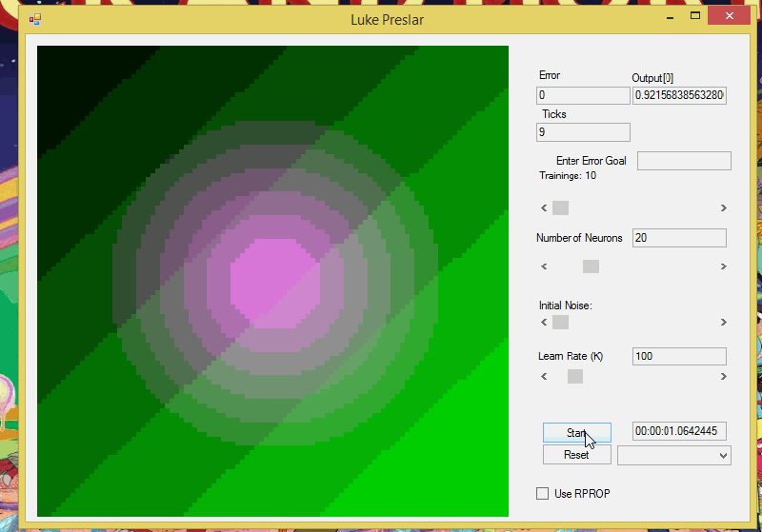Click the elapsed time field
Image resolution: width=762 pixels, height=532 pixels.
(x=679, y=431)
